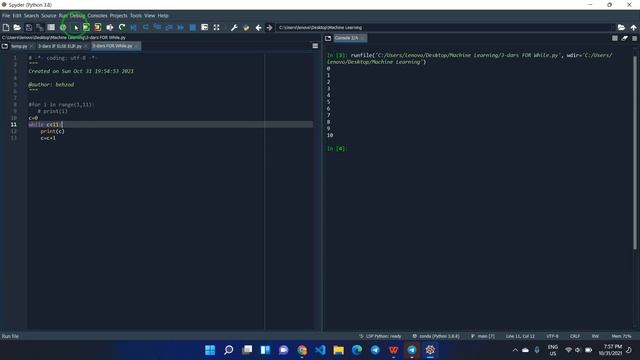Clear console with eraser icon

click(x=624, y=38)
